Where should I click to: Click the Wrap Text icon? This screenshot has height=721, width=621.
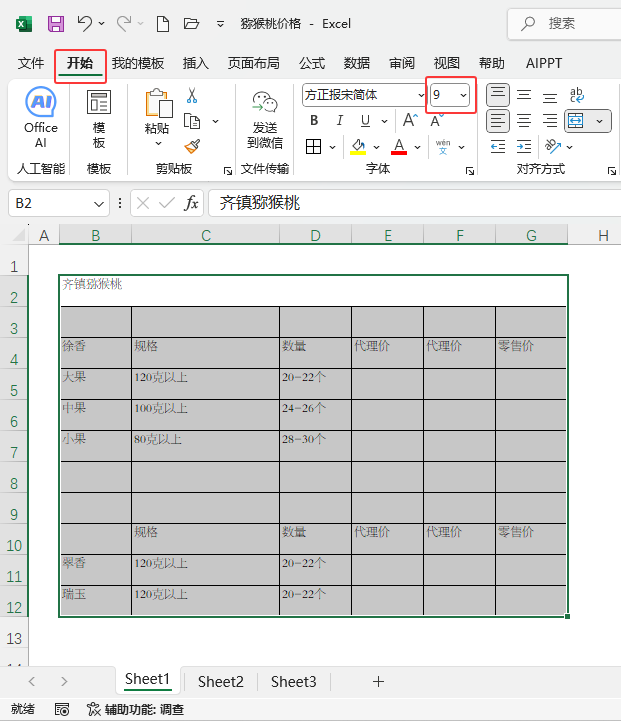click(x=576, y=95)
